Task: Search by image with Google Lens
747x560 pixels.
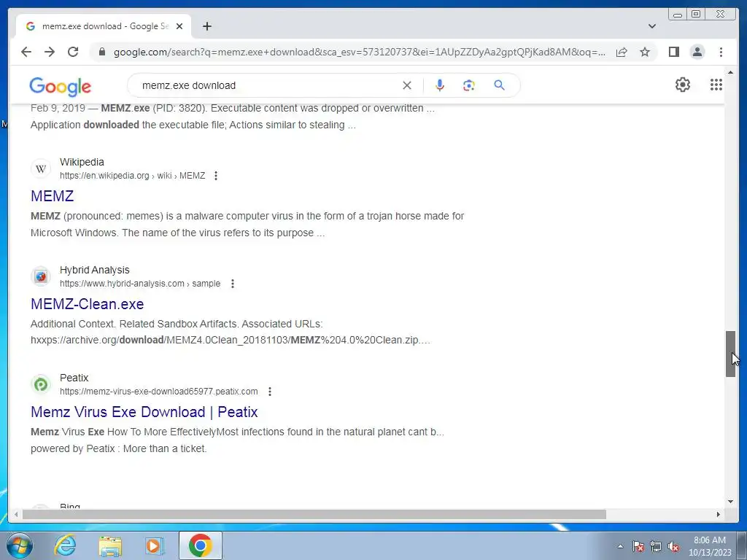Action: pyautogui.click(x=469, y=85)
